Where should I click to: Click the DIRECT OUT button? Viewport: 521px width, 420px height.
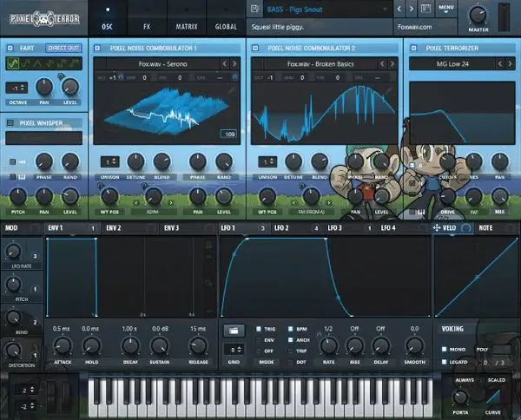coord(63,48)
